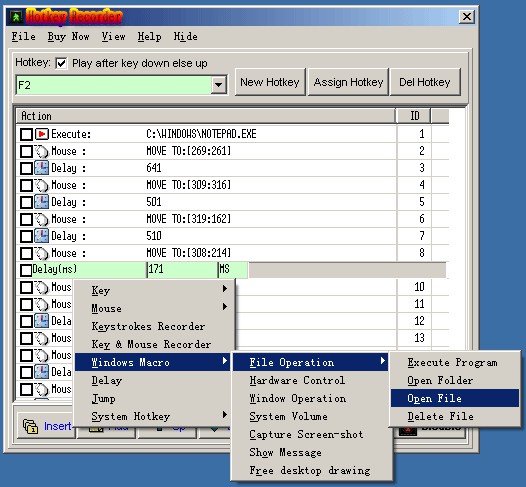Screen dimensions: 526x487
Task: Click the delay clock icon in row 3
Action: (x=42, y=168)
